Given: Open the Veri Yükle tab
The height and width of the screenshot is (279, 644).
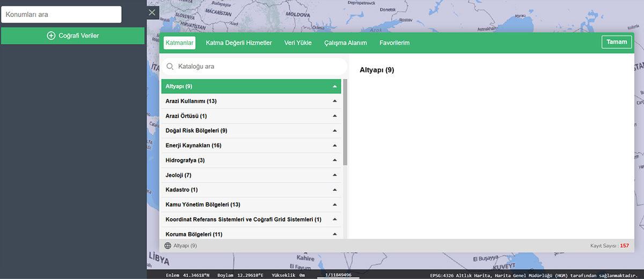Looking at the screenshot, I should point(298,43).
